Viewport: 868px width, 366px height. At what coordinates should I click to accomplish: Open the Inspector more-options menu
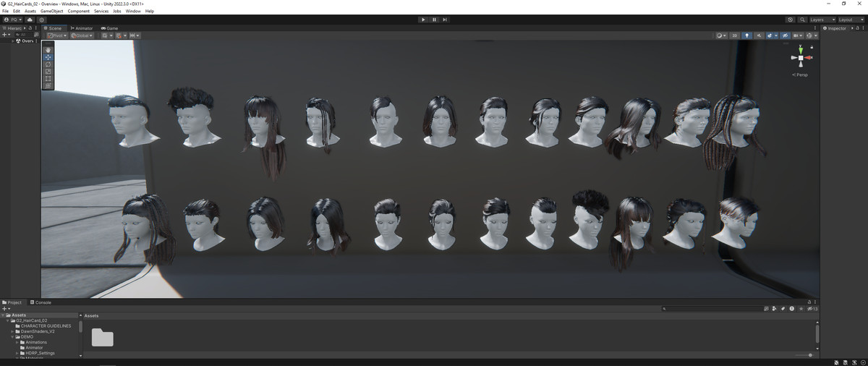click(864, 28)
